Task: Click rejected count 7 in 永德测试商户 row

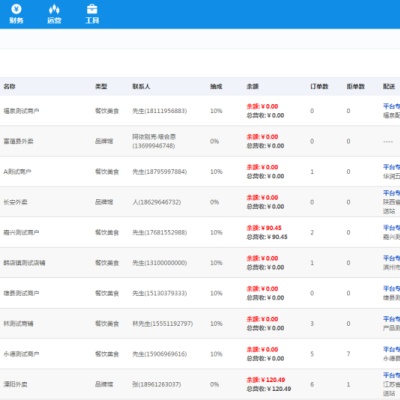Action: (x=348, y=354)
